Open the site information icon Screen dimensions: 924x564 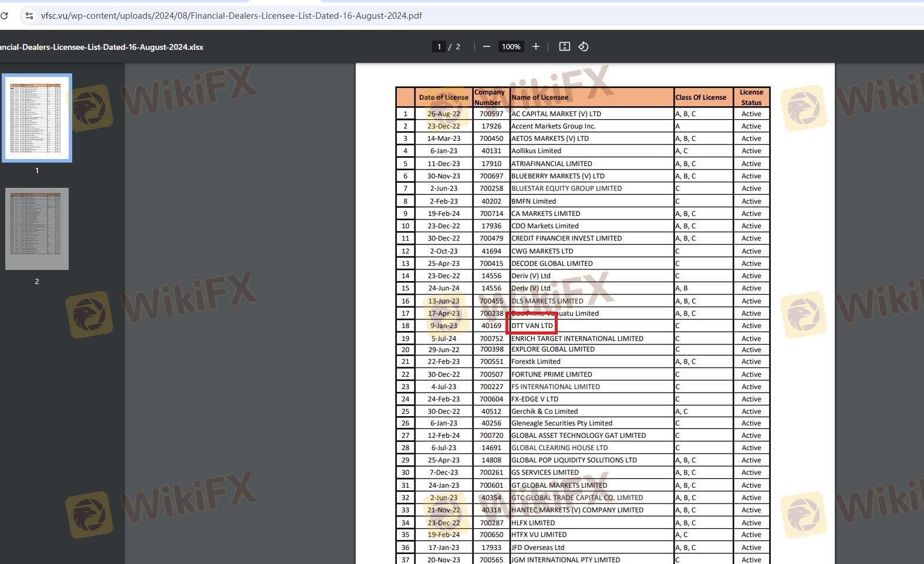point(29,16)
